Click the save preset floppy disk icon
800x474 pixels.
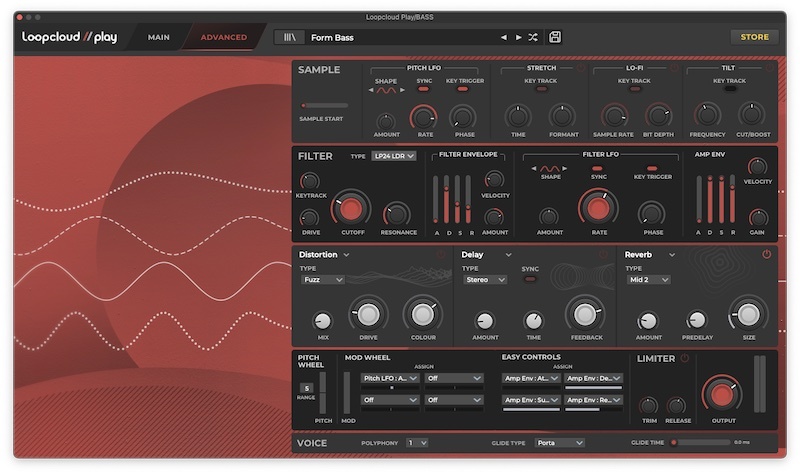[x=555, y=37]
